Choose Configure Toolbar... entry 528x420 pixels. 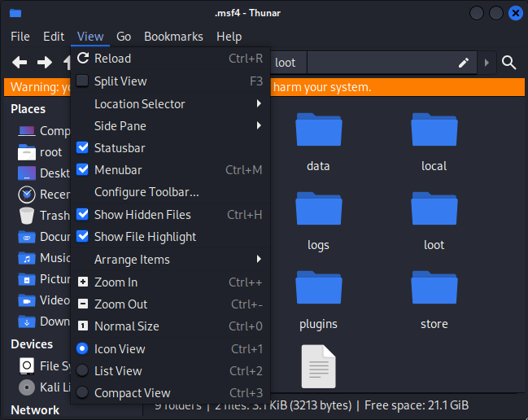[170, 192]
